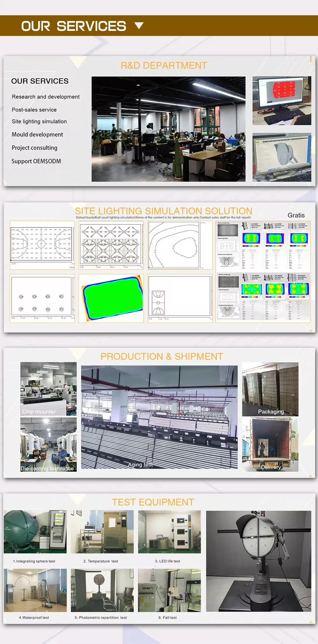Click the Delivery truck photo

click(x=270, y=444)
